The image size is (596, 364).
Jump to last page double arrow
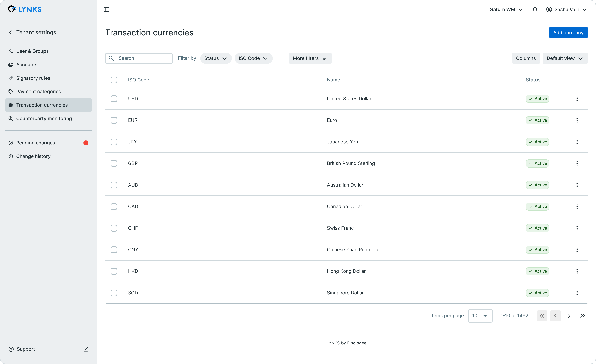coord(583,316)
